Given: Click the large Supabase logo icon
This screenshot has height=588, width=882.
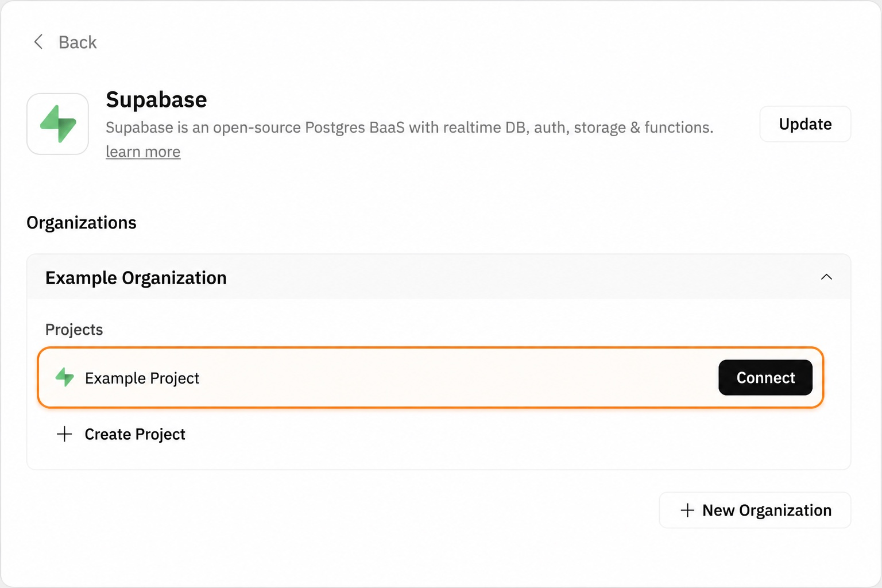Looking at the screenshot, I should pos(57,124).
